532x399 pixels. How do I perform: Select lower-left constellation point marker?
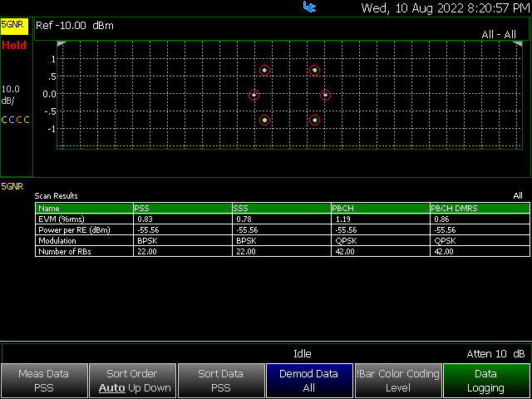(x=264, y=120)
